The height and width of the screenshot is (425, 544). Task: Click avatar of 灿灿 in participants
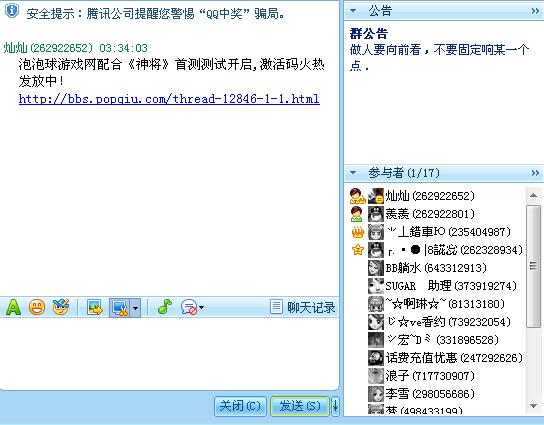(376, 196)
